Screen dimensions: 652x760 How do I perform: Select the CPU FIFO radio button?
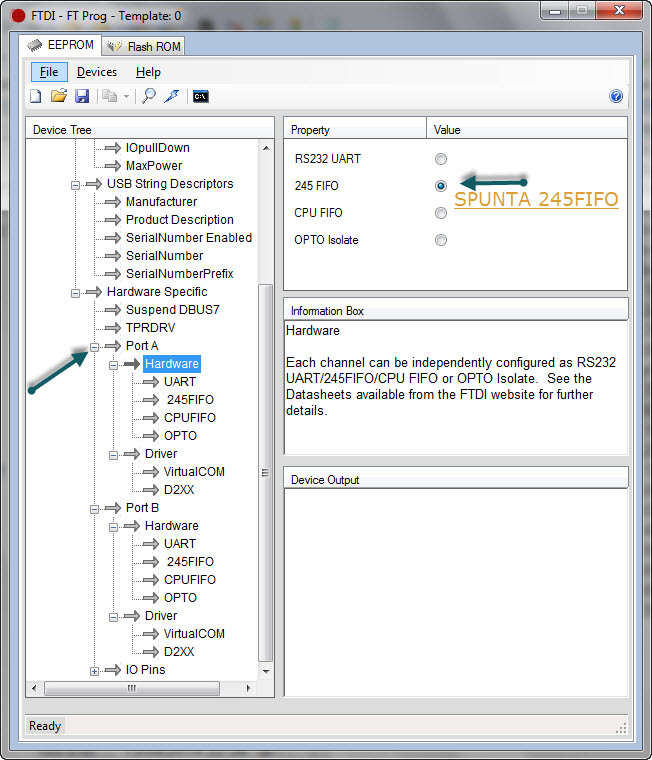tap(441, 213)
